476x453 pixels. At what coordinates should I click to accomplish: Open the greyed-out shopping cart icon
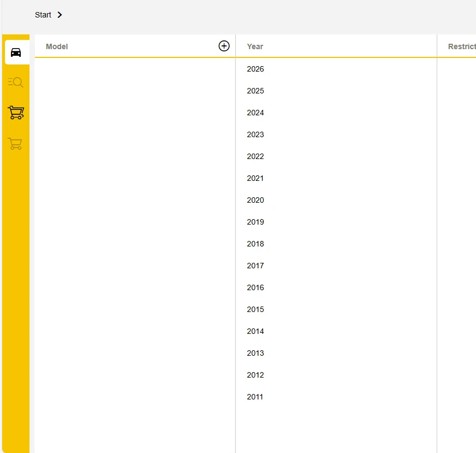coord(15,144)
